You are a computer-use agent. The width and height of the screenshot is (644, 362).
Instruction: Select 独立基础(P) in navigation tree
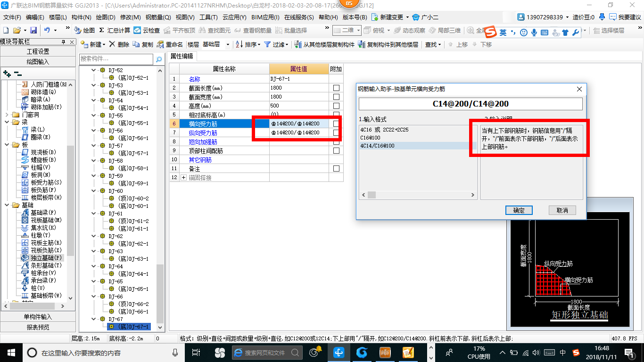[42, 258]
